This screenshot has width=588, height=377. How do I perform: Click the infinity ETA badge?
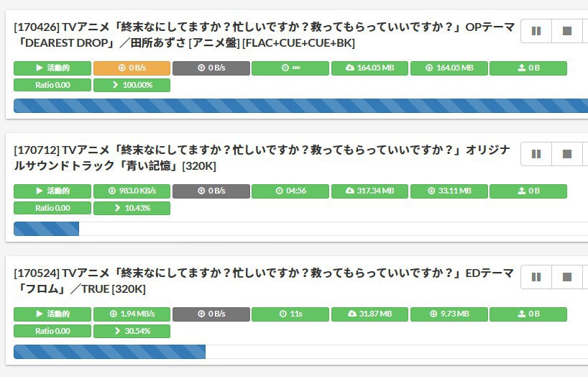click(x=290, y=68)
